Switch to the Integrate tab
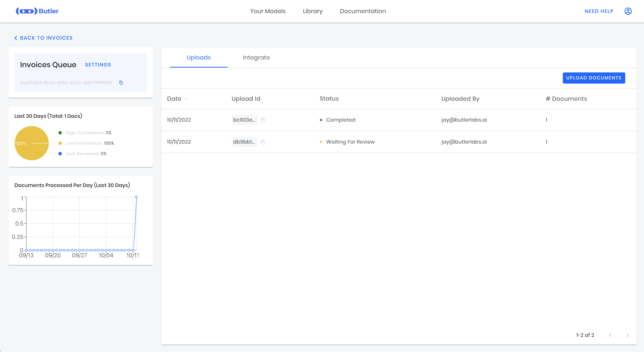The height and width of the screenshot is (352, 644). pos(256,57)
